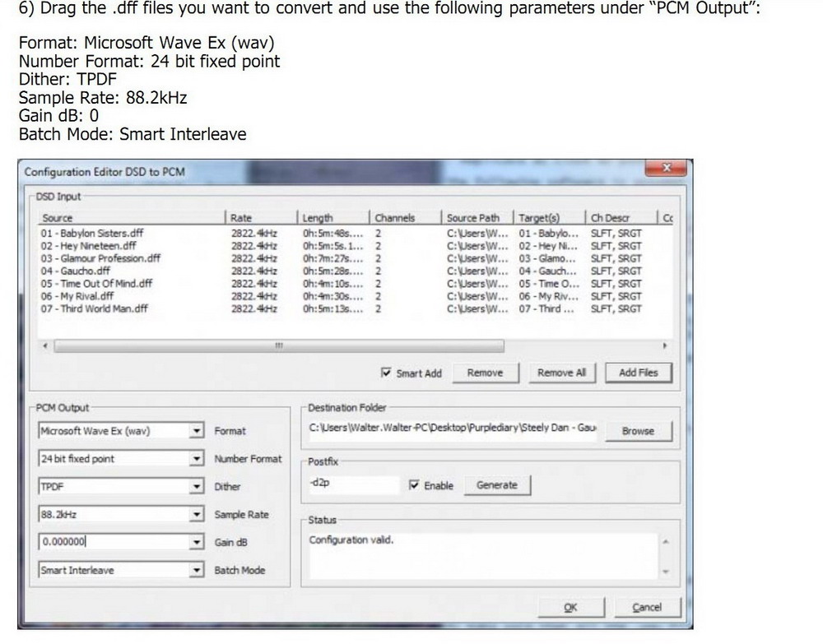Image resolution: width=823 pixels, height=644 pixels.
Task: Click the Postfix text field
Action: pyautogui.click(x=354, y=484)
